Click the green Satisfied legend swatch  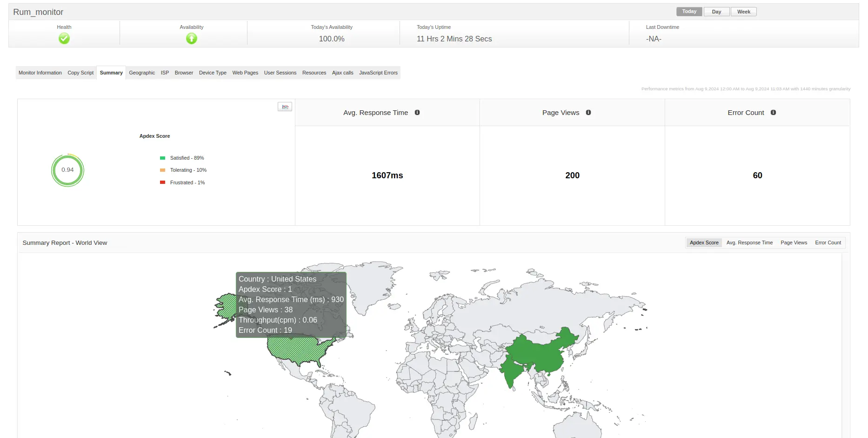(x=162, y=158)
